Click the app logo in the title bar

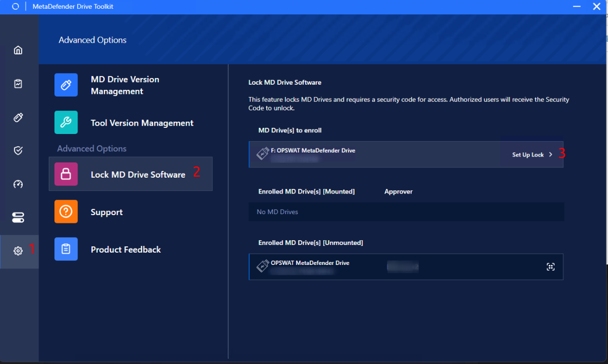(x=15, y=7)
